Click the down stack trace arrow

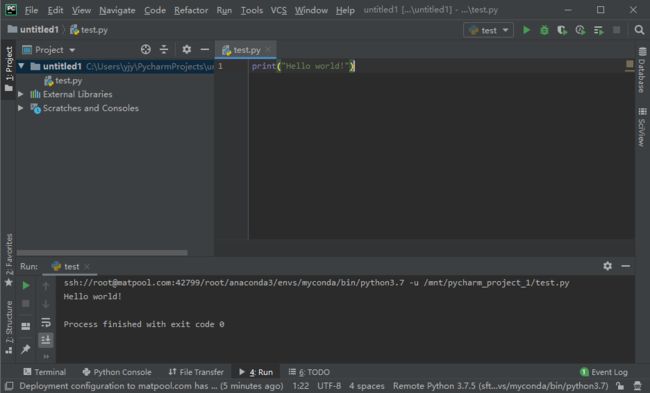click(46, 304)
